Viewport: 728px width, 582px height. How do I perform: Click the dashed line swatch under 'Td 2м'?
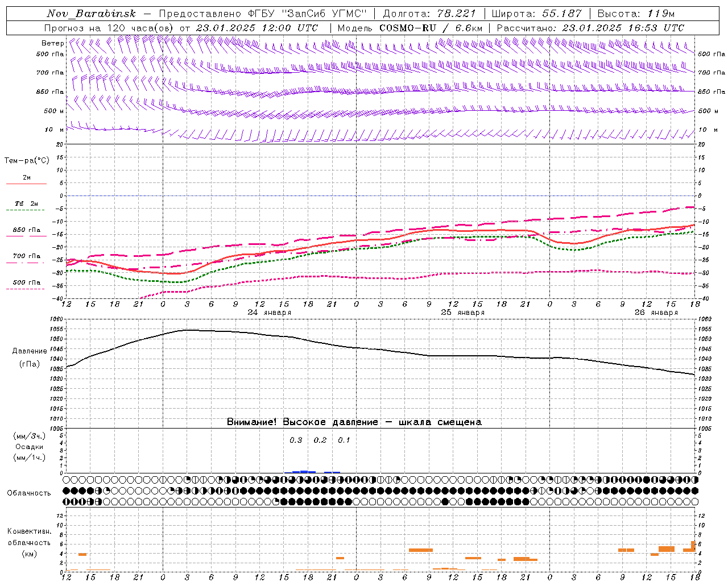click(x=25, y=210)
